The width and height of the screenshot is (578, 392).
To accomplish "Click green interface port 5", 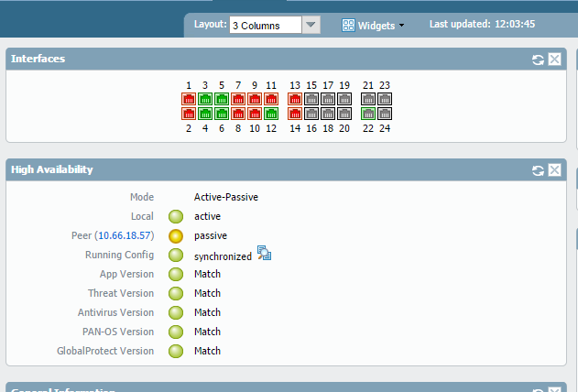I will (222, 99).
